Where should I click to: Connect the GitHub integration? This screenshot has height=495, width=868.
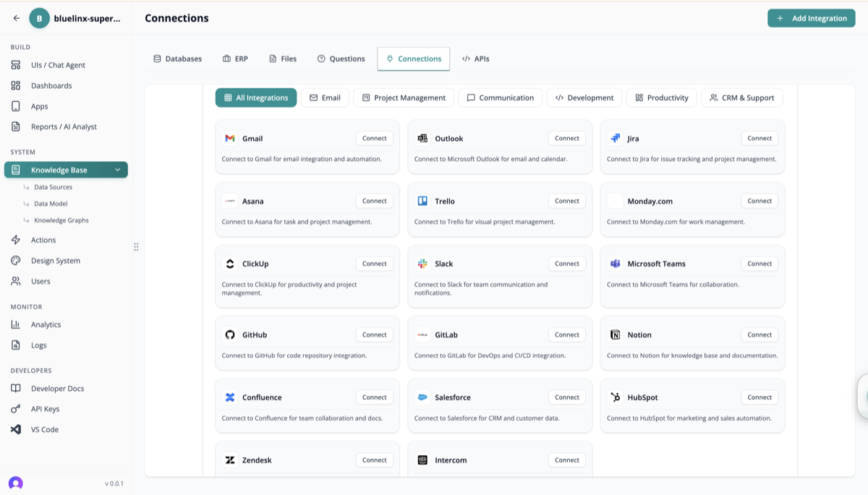pos(375,335)
